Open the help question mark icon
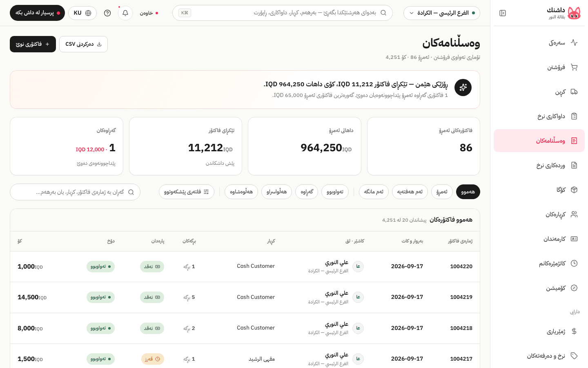The image size is (588, 368). pyautogui.click(x=107, y=13)
